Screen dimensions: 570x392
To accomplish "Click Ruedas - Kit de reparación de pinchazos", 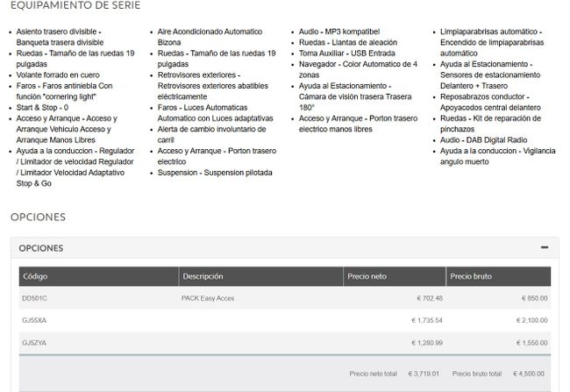I will click(490, 124).
